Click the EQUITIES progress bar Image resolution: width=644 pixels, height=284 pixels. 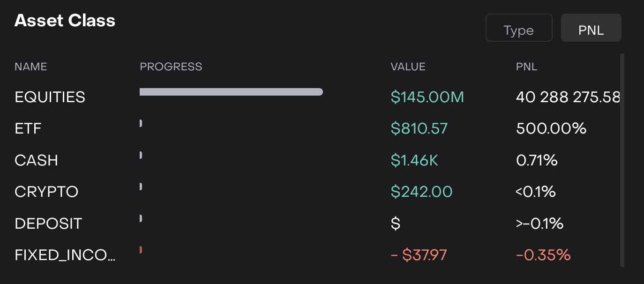[x=231, y=92]
